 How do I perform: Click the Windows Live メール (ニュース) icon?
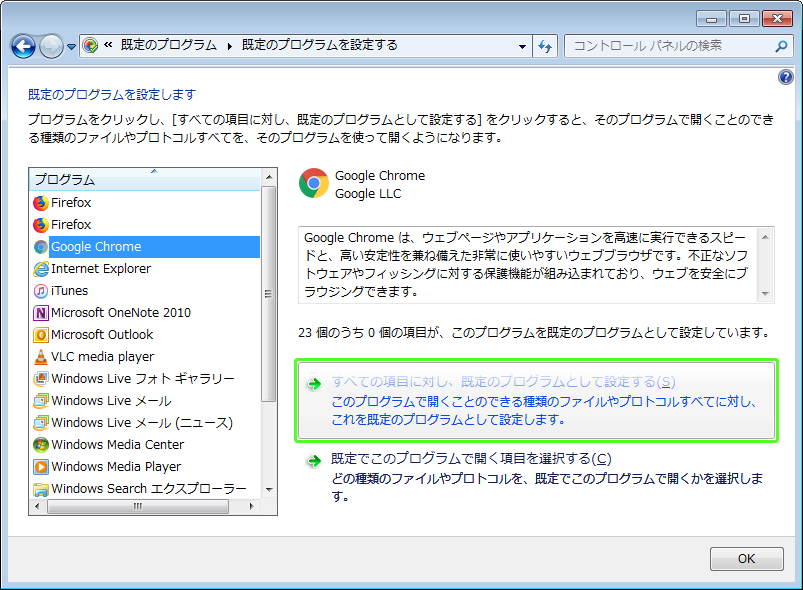[40, 423]
